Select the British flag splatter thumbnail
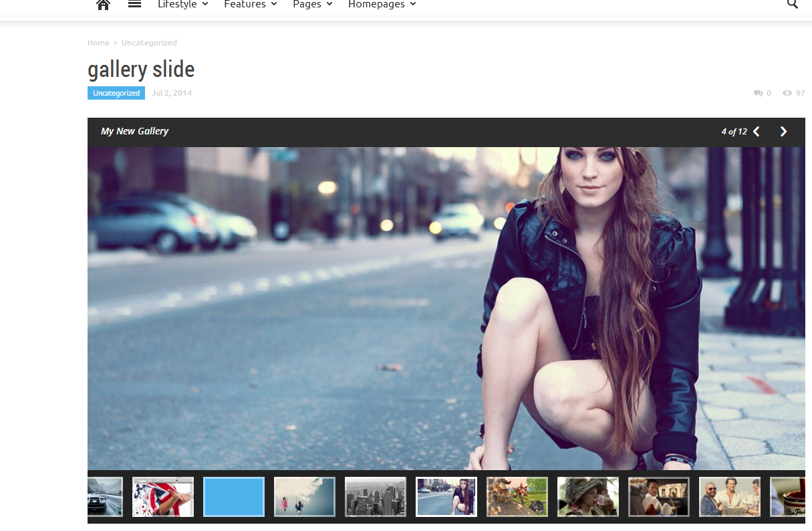The image size is (812, 531). click(x=163, y=497)
